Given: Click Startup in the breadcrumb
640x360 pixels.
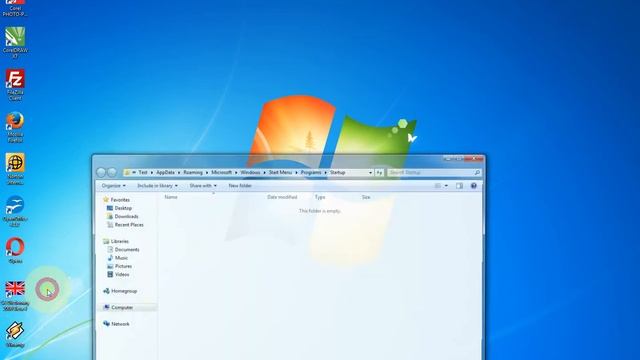Looking at the screenshot, I should coord(338,173).
